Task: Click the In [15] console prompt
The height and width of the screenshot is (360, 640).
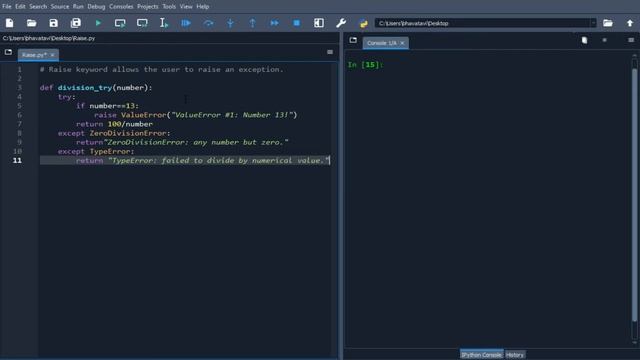Action: tap(365, 64)
